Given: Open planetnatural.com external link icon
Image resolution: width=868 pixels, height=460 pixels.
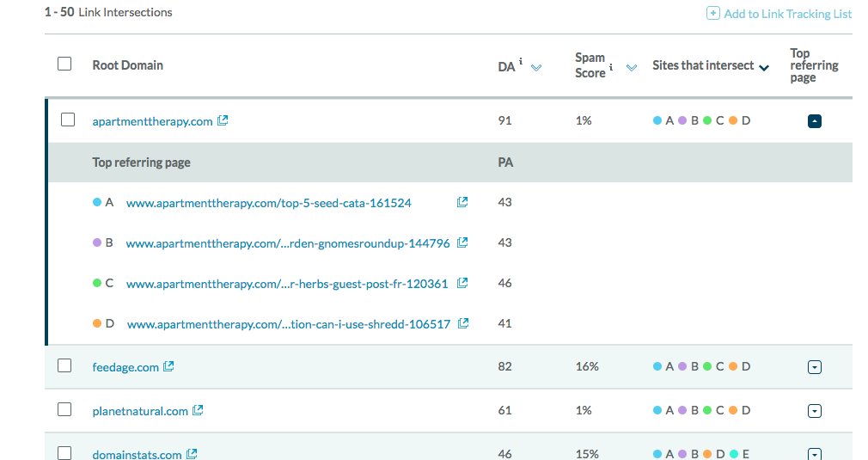Looking at the screenshot, I should tap(198, 410).
